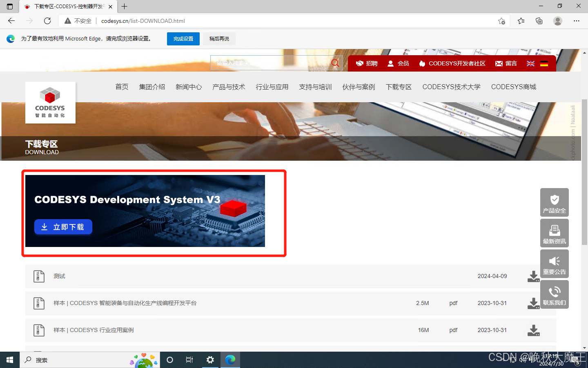This screenshot has height=368, width=588.
Task: Open the tab actions menu icon
Action: (10, 7)
